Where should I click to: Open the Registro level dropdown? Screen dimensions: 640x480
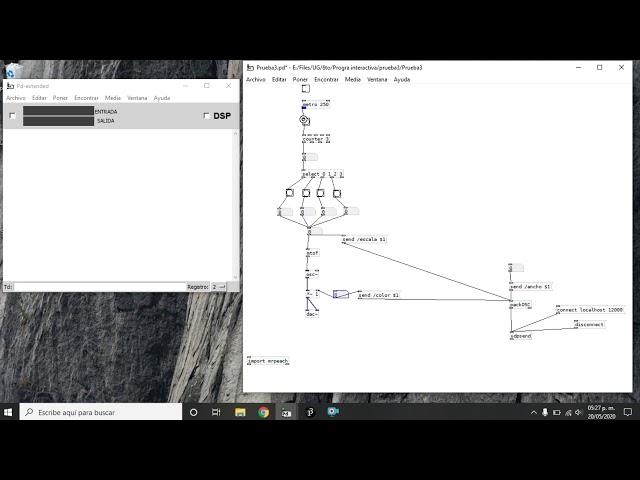(218, 287)
